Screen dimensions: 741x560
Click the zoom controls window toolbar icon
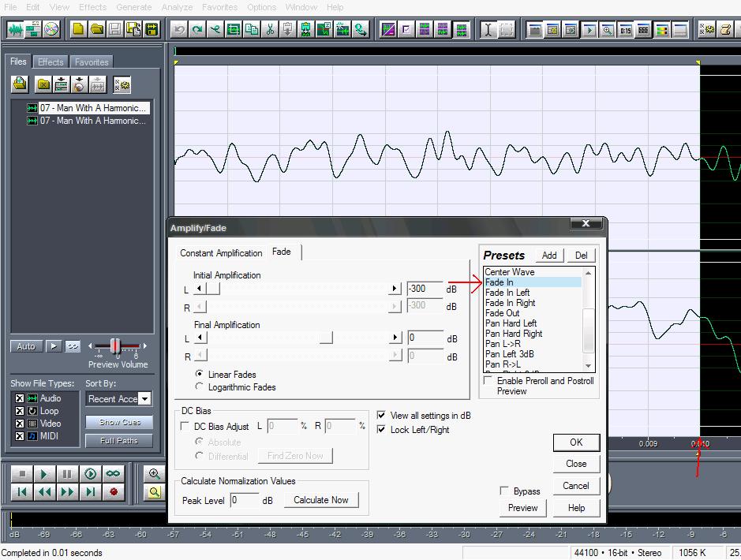pyautogui.click(x=608, y=30)
